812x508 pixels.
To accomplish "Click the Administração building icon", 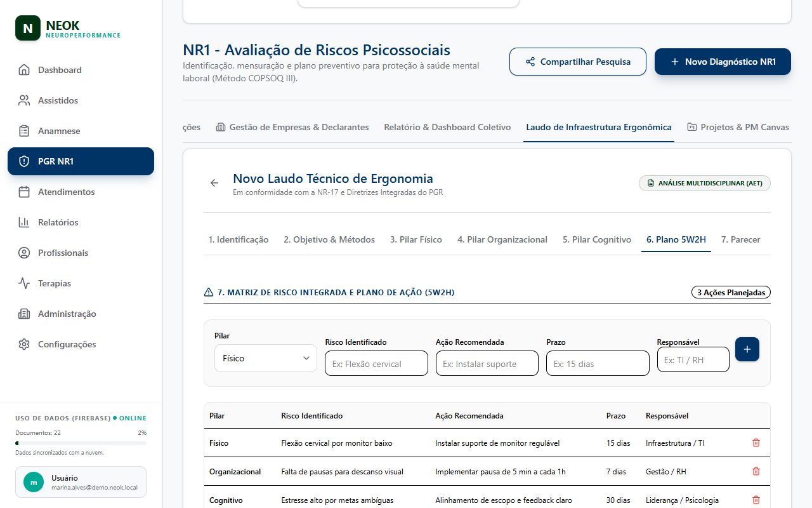I will coord(24,314).
